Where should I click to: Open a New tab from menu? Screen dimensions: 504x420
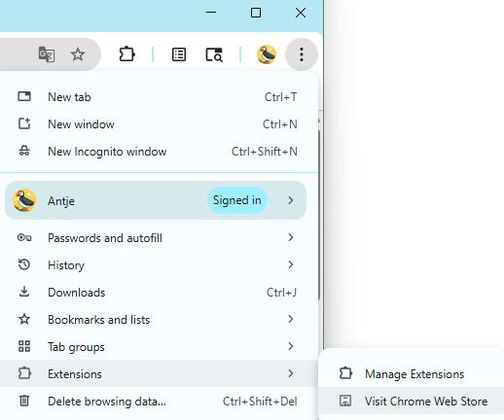click(156, 97)
